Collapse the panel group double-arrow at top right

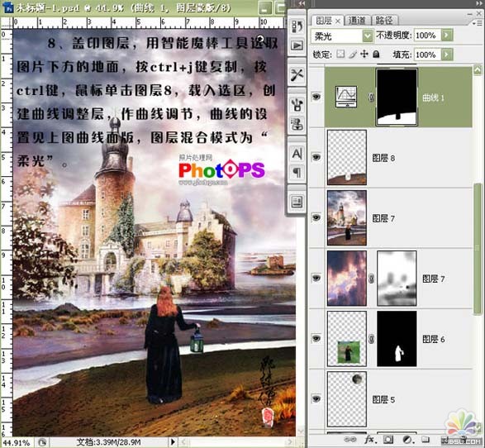click(479, 3)
